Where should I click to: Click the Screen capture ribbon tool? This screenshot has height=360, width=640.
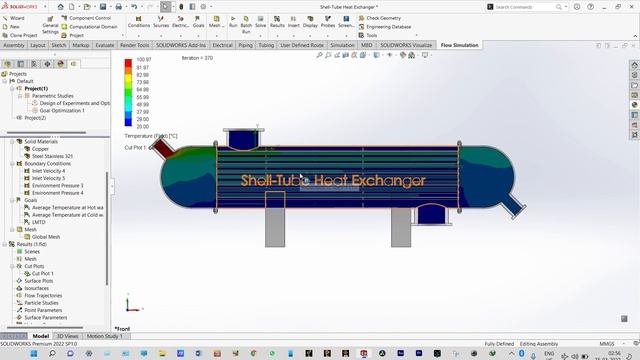pos(346,22)
